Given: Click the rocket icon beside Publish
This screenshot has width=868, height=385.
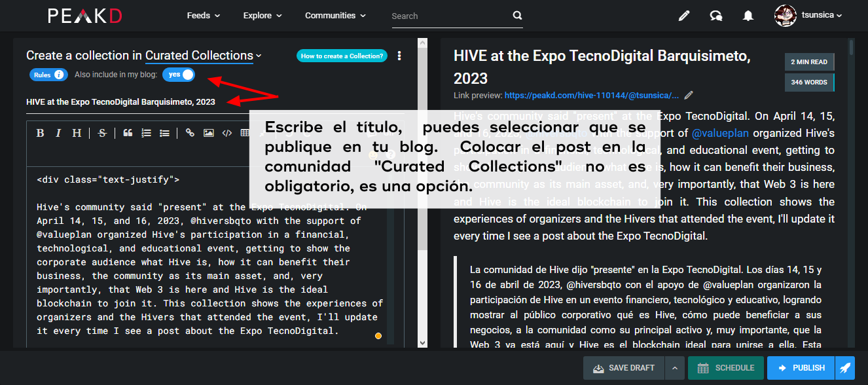Looking at the screenshot, I should tap(845, 368).
